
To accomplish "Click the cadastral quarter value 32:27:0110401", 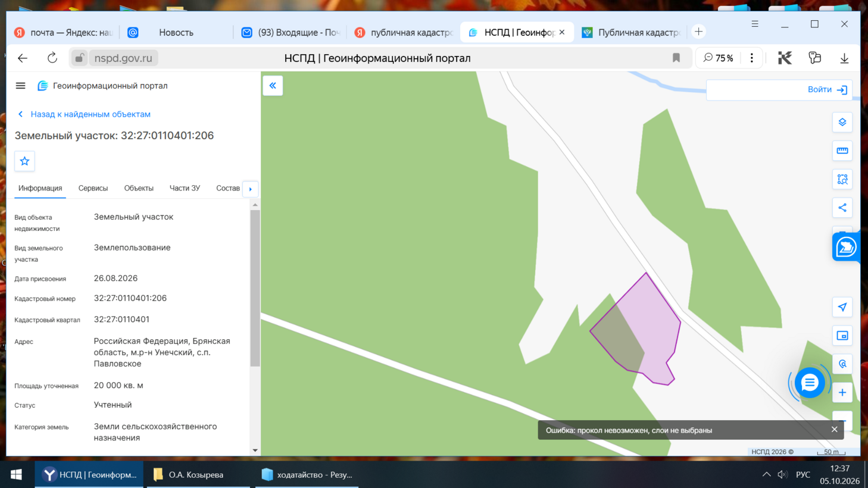I will tap(121, 320).
